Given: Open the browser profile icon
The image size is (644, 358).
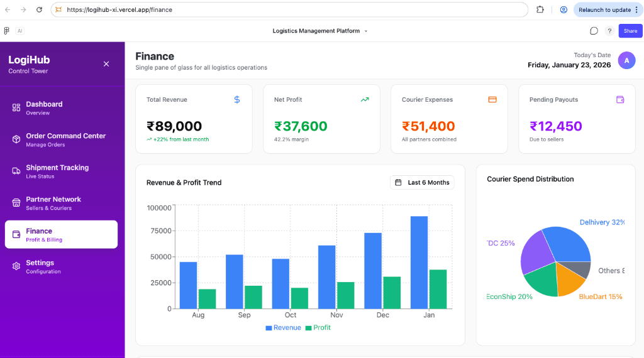Looking at the screenshot, I should [563, 10].
